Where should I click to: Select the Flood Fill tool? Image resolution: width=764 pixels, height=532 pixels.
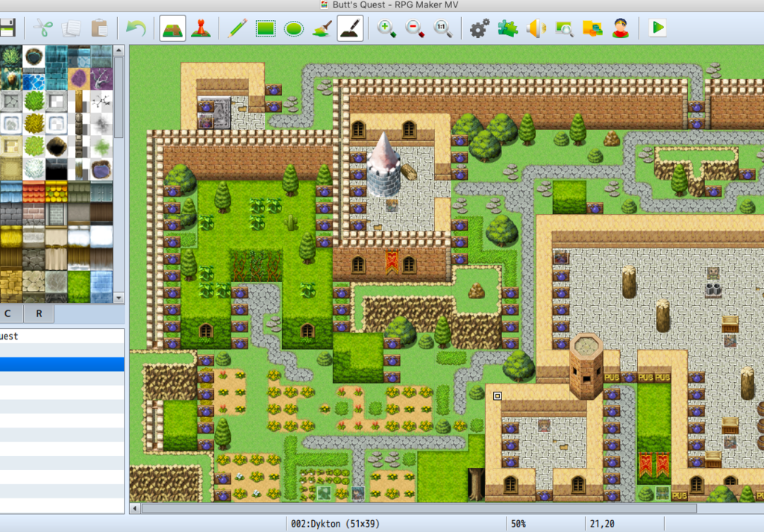tap(322, 29)
